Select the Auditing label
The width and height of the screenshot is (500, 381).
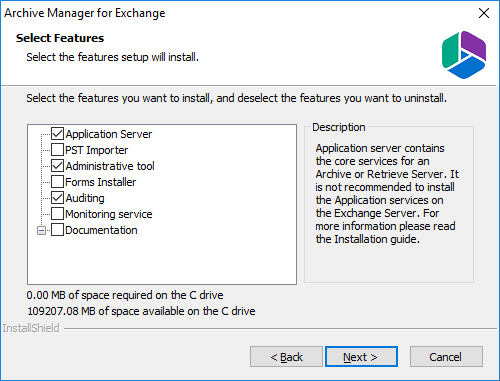tap(85, 198)
